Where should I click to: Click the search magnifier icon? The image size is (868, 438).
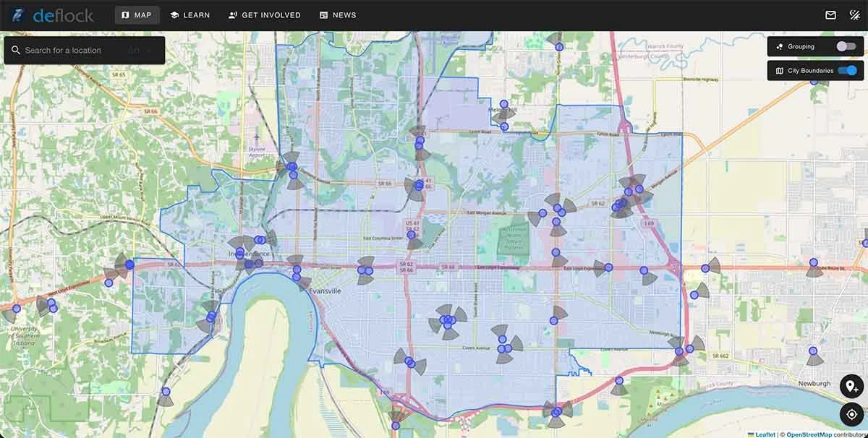click(17, 49)
